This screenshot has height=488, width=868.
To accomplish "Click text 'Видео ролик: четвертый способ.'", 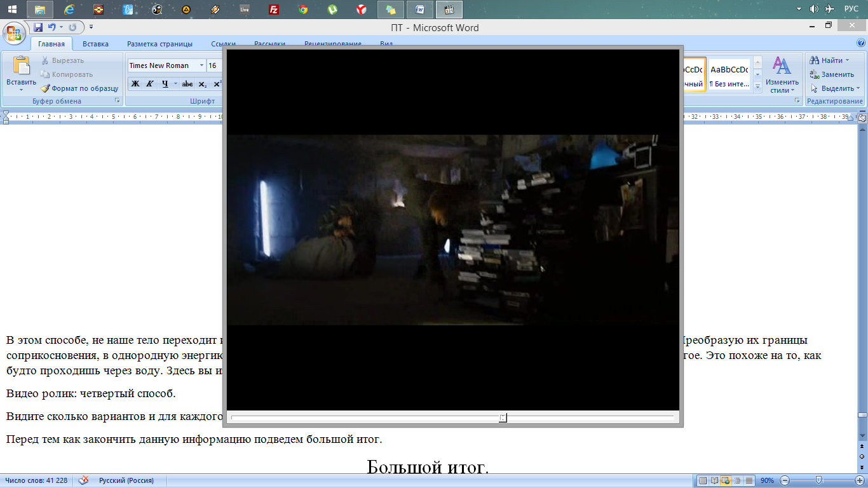I will (91, 394).
